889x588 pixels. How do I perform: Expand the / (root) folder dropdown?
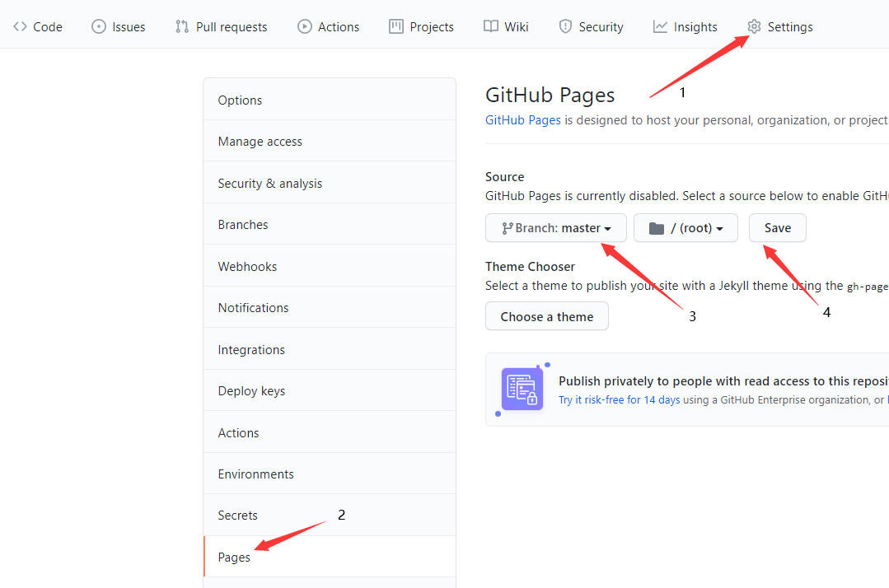(x=686, y=228)
